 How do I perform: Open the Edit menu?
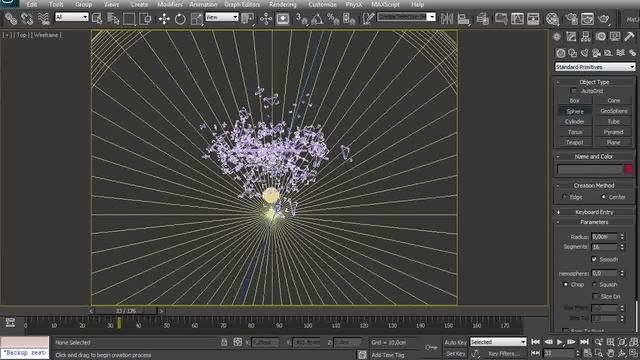coord(32,4)
